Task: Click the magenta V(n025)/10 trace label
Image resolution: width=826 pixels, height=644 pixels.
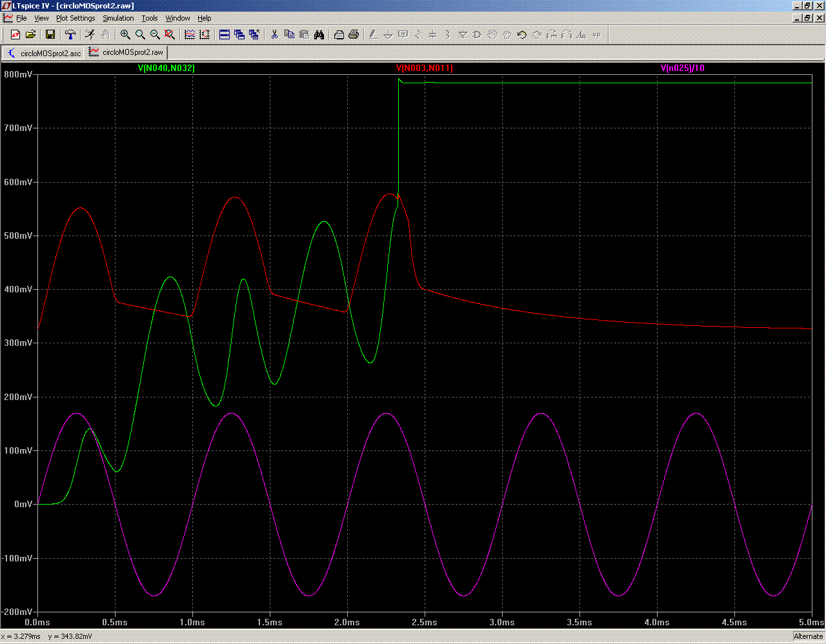Action: [683, 68]
